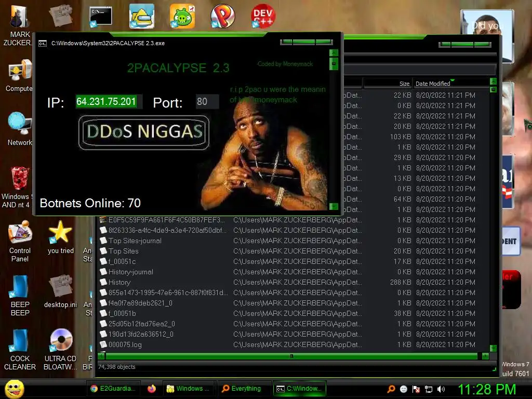Click Everything list scroll down arrow
Image resolution: width=532 pixels, height=399 pixels.
coord(494,349)
